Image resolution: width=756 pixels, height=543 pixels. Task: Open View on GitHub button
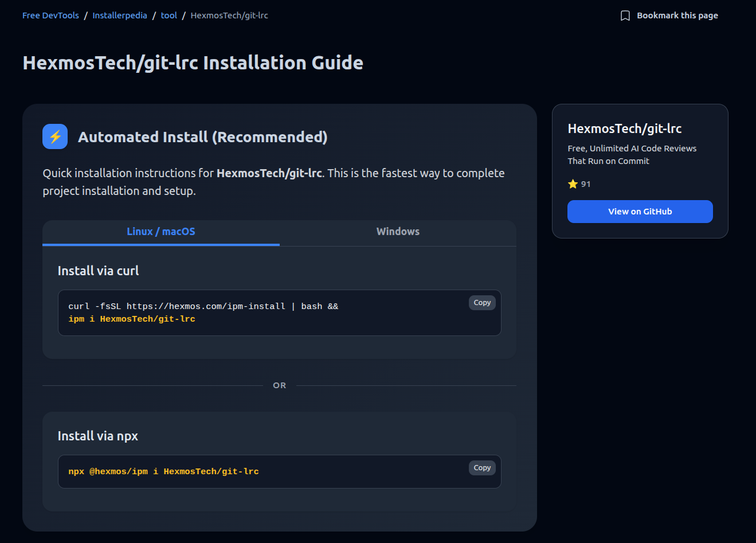point(640,212)
